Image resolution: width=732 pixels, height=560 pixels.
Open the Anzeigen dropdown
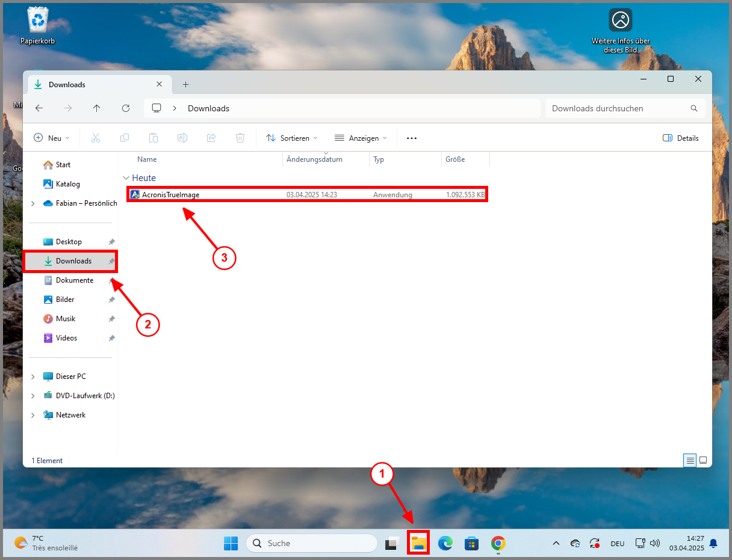tap(360, 138)
